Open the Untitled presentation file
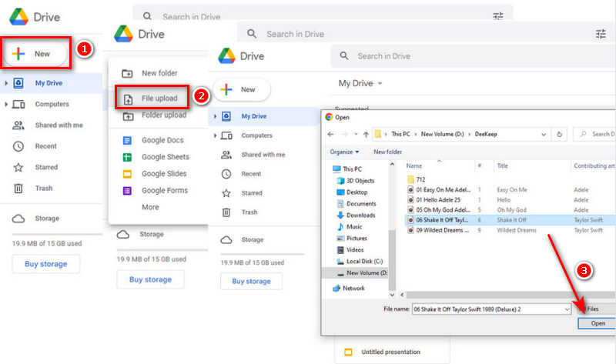Viewport: 616px width, 364px height. click(x=390, y=352)
